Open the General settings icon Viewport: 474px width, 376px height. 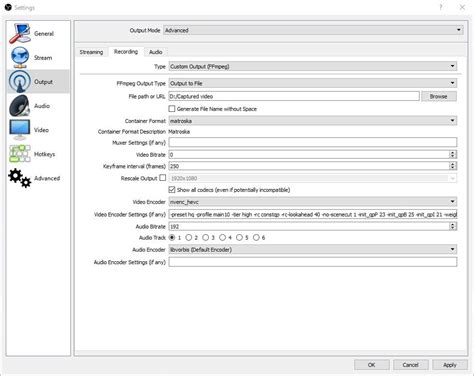click(20, 33)
